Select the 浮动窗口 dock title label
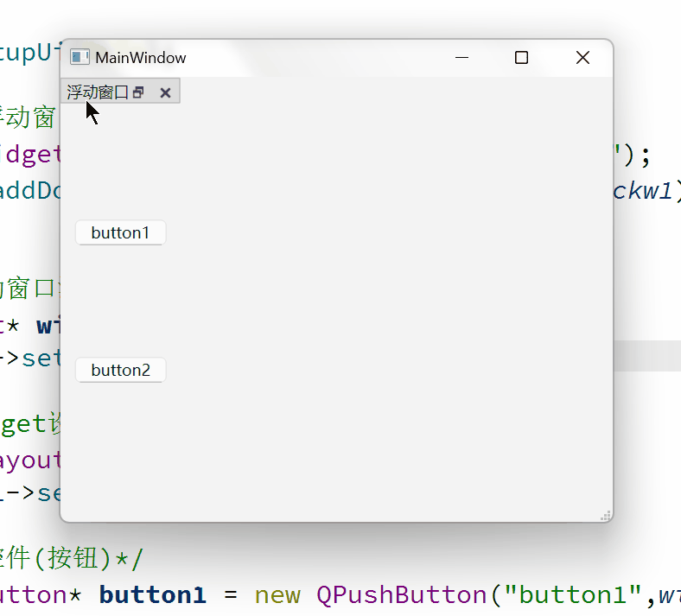This screenshot has height=616, width=681. (97, 92)
